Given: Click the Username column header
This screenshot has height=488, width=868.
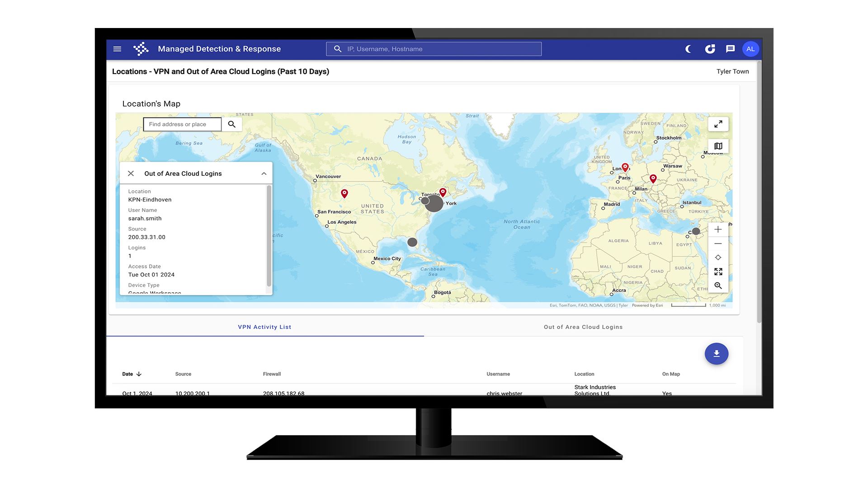Looking at the screenshot, I should (x=498, y=374).
